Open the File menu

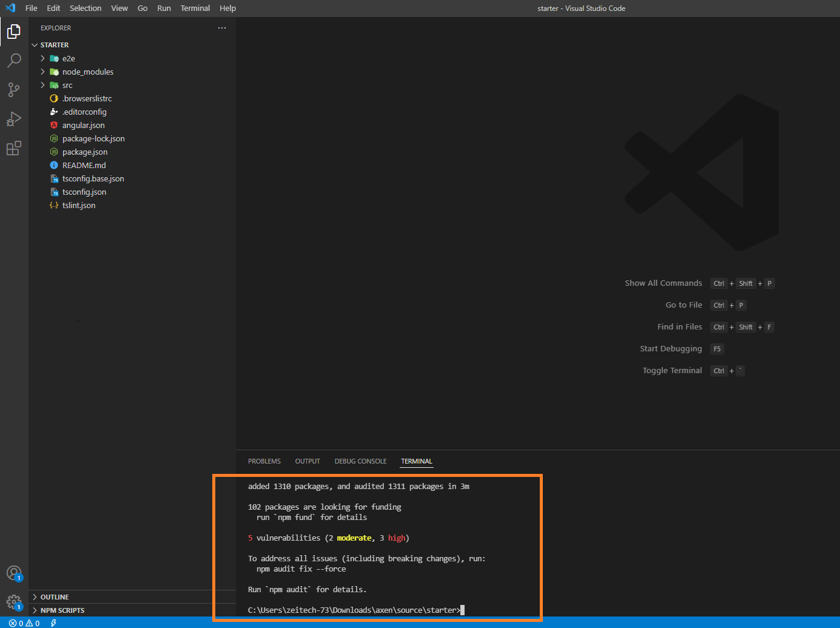(x=32, y=8)
